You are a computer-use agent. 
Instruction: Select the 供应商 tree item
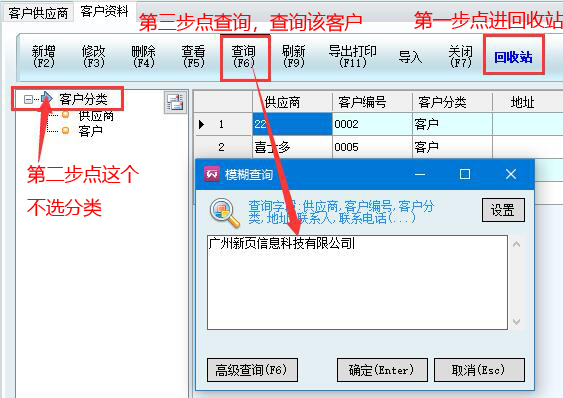click(x=96, y=116)
